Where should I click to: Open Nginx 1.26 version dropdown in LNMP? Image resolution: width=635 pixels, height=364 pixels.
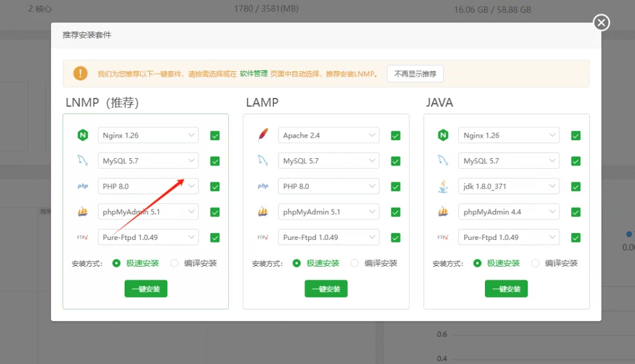pos(148,135)
